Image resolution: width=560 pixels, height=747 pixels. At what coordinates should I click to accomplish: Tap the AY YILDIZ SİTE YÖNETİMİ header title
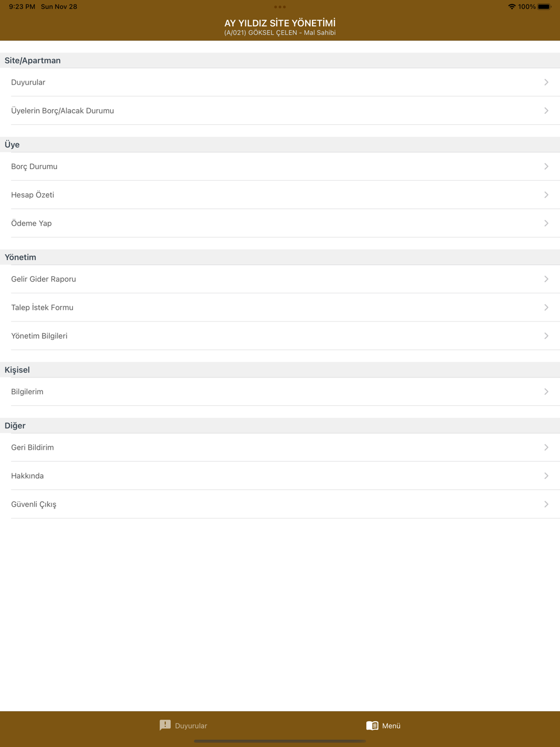pyautogui.click(x=280, y=23)
